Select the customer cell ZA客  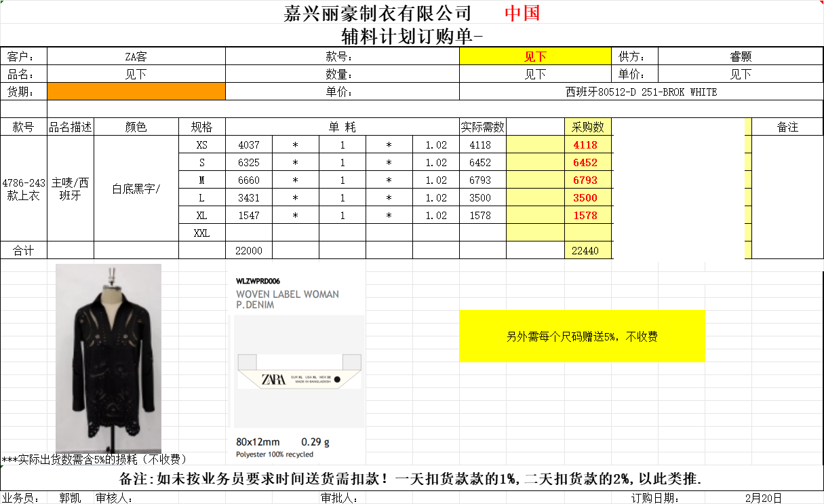(136, 57)
